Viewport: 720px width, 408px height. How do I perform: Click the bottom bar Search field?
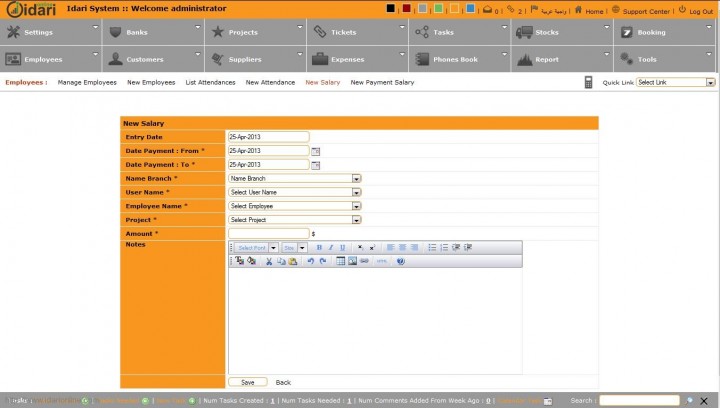639,401
